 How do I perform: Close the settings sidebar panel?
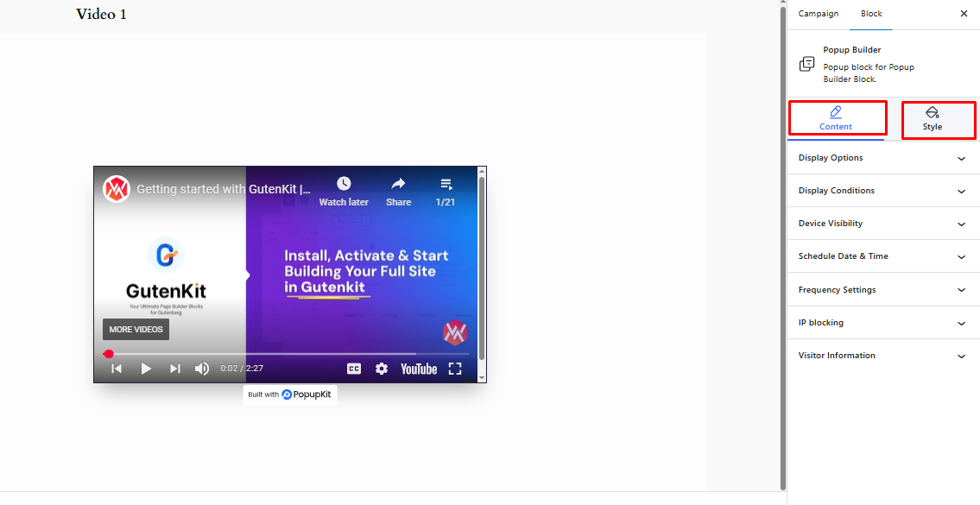pos(963,14)
